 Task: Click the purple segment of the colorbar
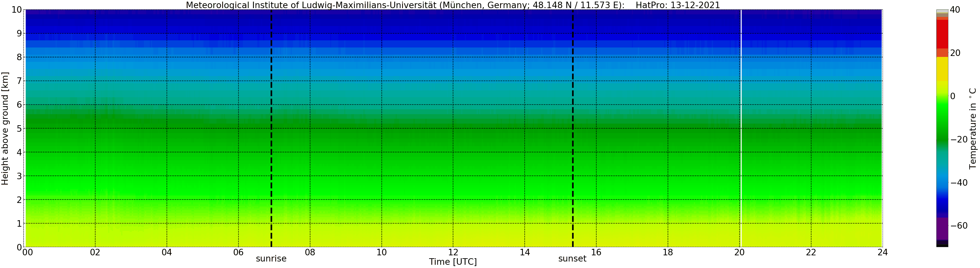[x=942, y=228]
